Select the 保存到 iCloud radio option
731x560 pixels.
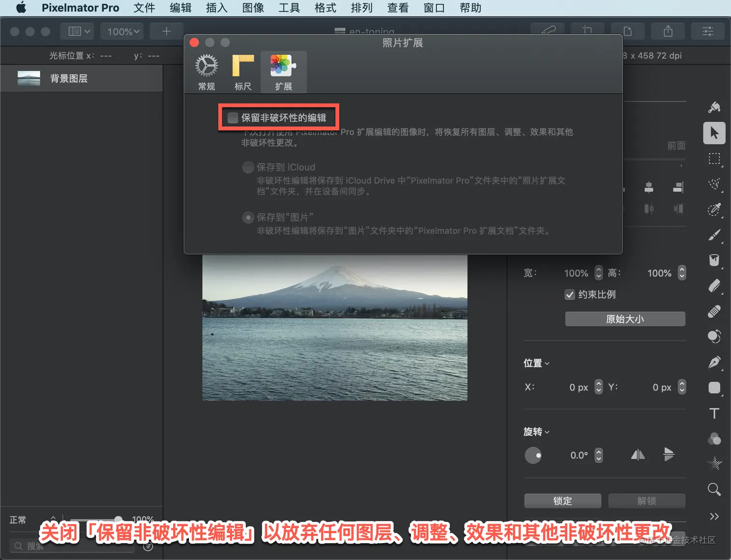pyautogui.click(x=248, y=167)
